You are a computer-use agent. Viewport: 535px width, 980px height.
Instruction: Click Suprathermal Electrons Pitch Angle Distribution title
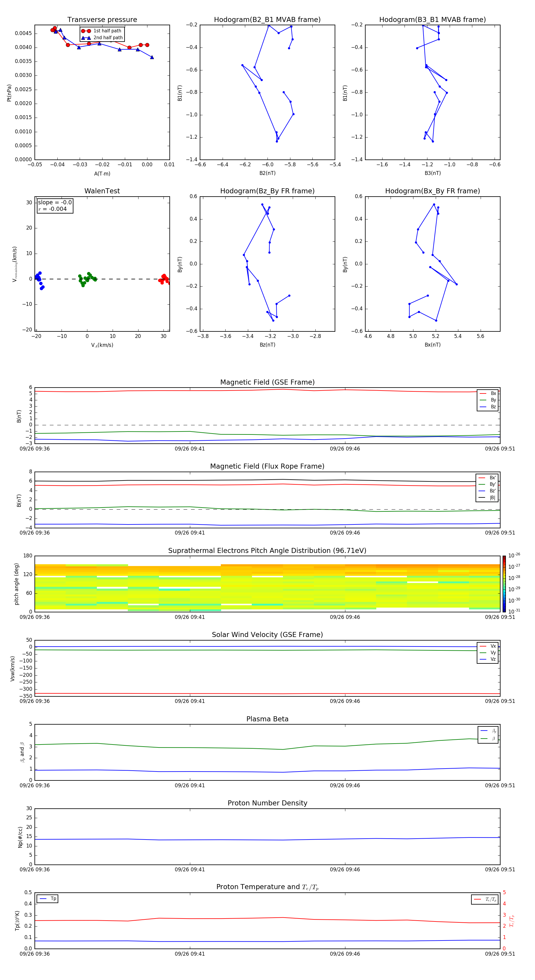tap(267, 551)
